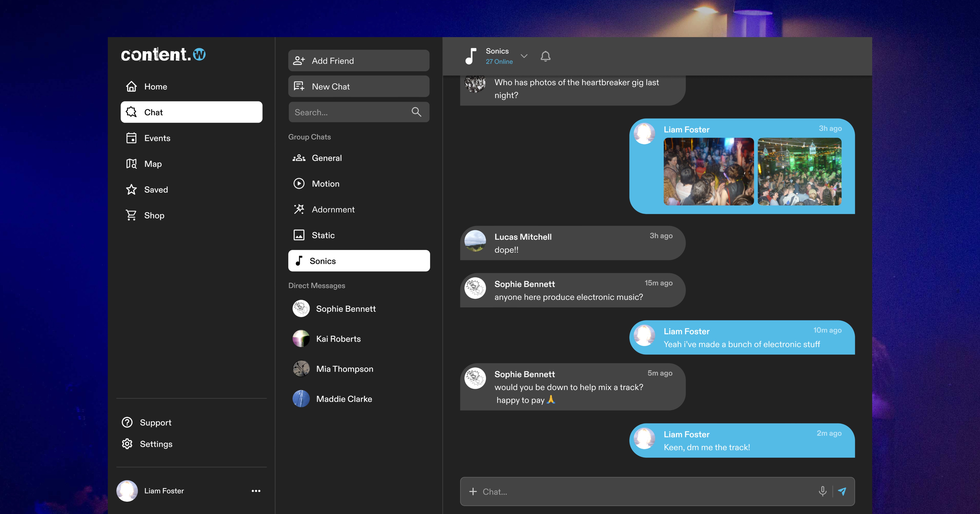Select the Motion group chat
Image resolution: width=980 pixels, height=514 pixels.
pos(325,184)
